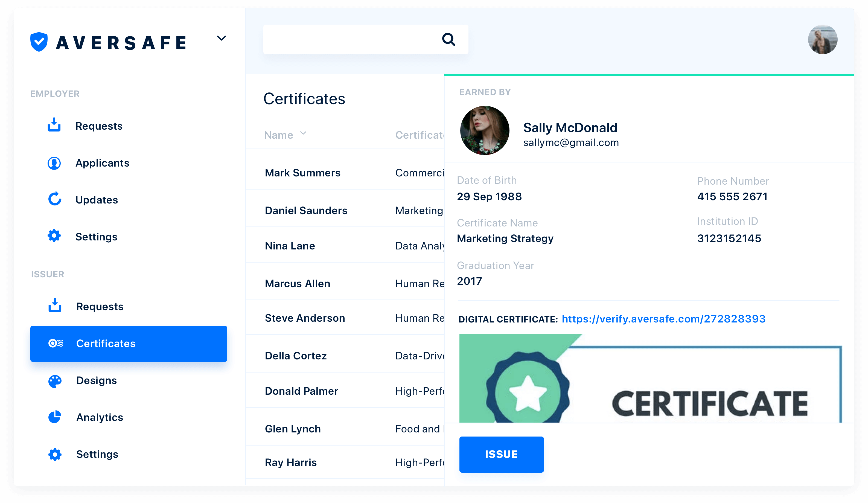Click the Aversafe shield logo
The width and height of the screenshot is (868, 503).
[x=39, y=41]
